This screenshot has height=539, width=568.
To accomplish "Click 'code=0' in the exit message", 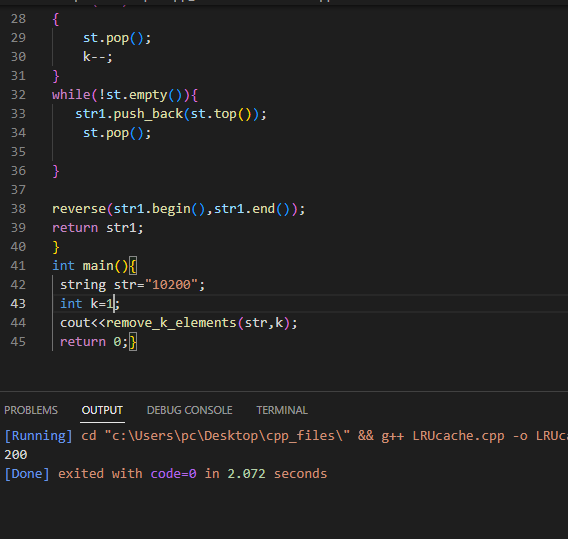I will click(174, 474).
